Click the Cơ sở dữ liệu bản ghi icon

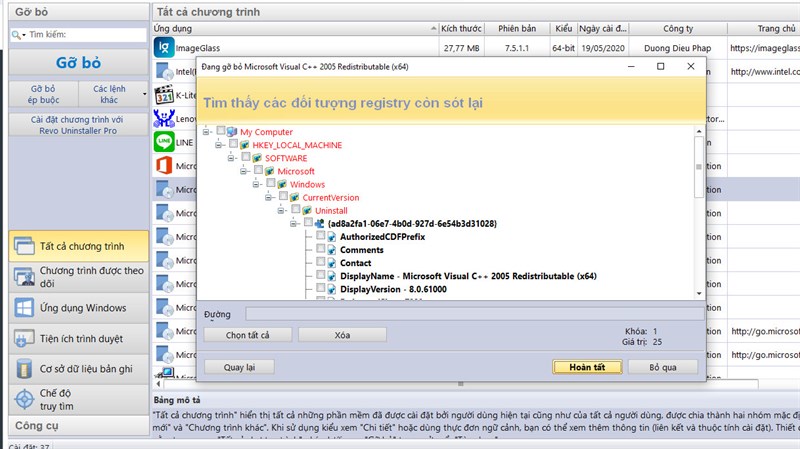pyautogui.click(x=23, y=369)
